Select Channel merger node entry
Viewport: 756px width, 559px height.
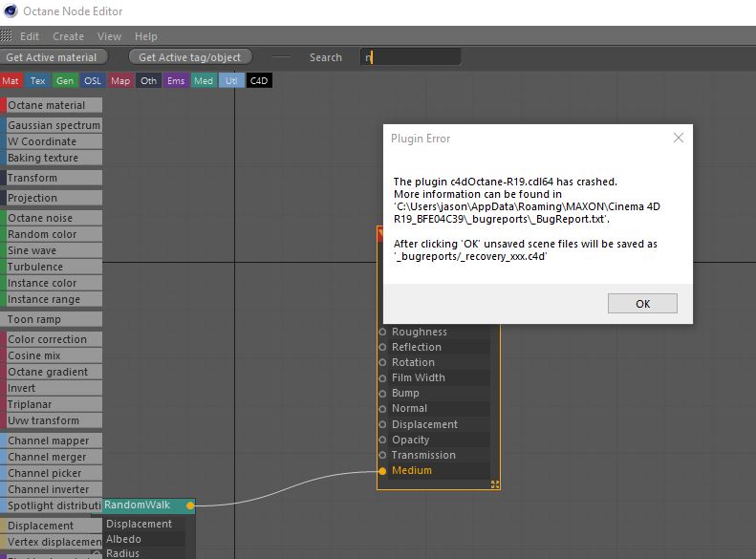tap(51, 458)
